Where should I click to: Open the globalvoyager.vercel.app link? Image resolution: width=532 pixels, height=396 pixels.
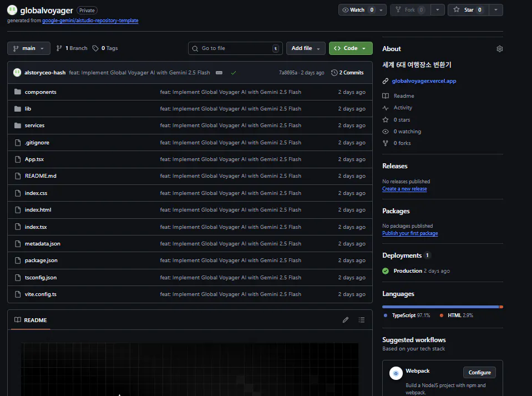(x=424, y=81)
